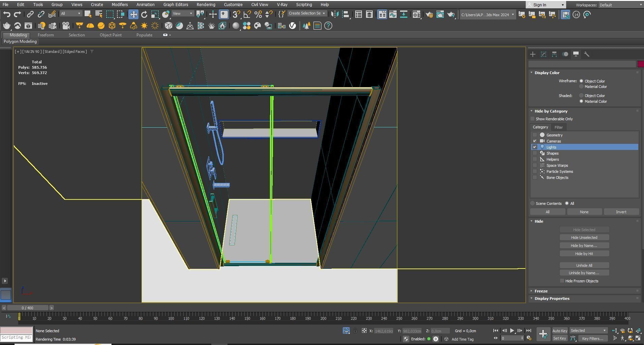Enable Show Renderable Only checkbox
This screenshot has height=345, width=644.
(532, 119)
